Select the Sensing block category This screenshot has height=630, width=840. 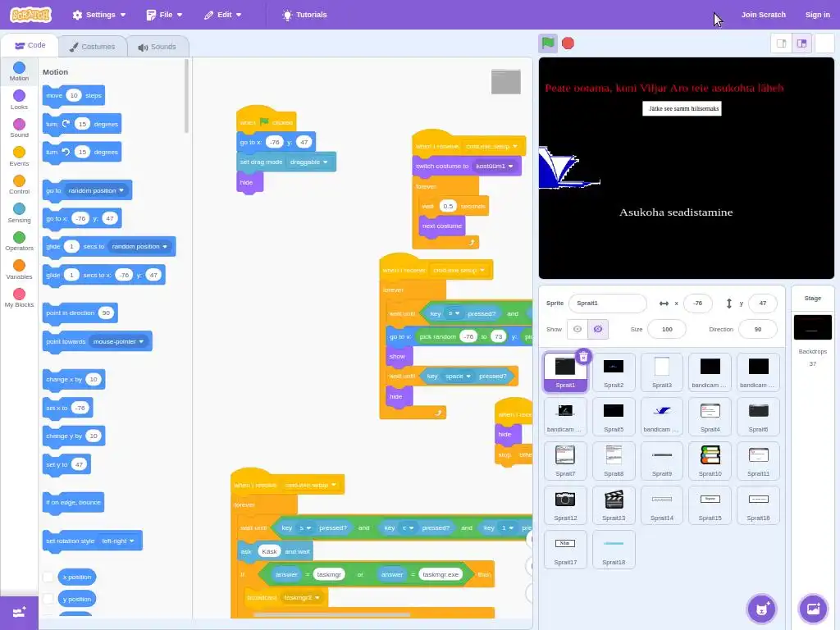19,213
